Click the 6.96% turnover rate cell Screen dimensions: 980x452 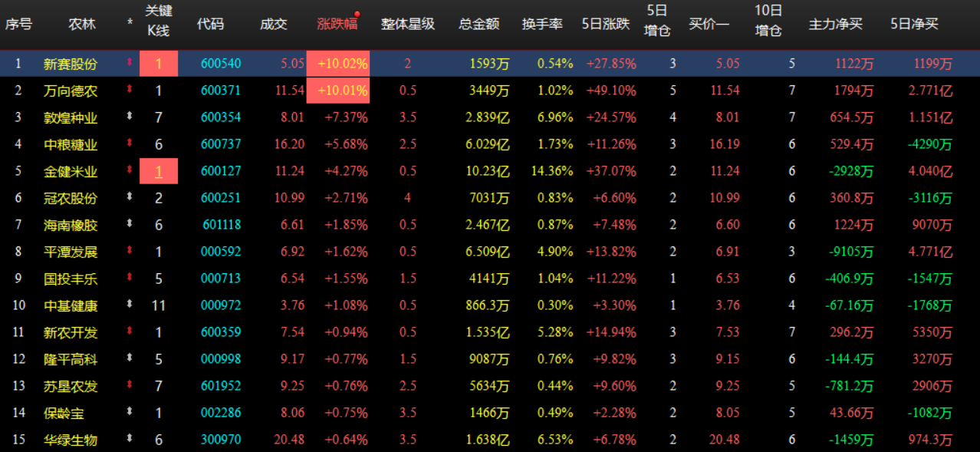pos(555,117)
